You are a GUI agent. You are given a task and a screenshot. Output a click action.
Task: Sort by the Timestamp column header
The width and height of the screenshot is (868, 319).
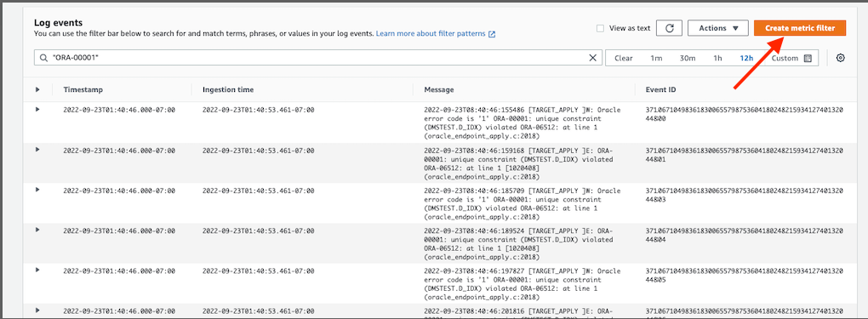click(83, 89)
